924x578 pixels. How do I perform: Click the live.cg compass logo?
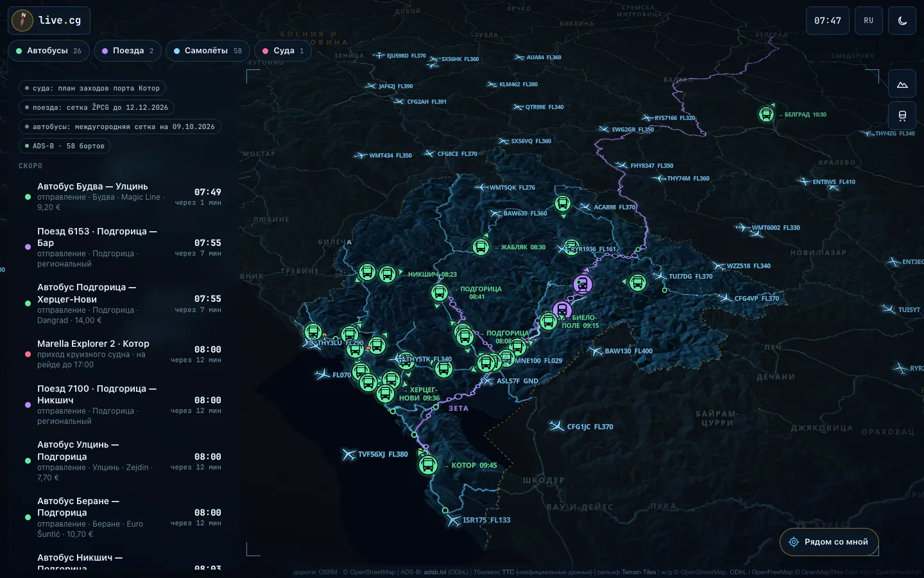pyautogui.click(x=22, y=21)
